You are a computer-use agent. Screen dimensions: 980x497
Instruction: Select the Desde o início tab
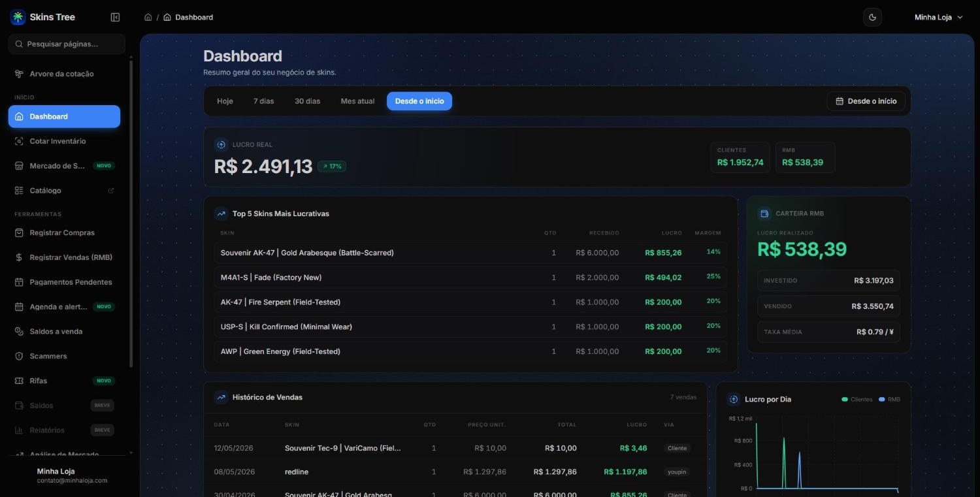tap(419, 101)
